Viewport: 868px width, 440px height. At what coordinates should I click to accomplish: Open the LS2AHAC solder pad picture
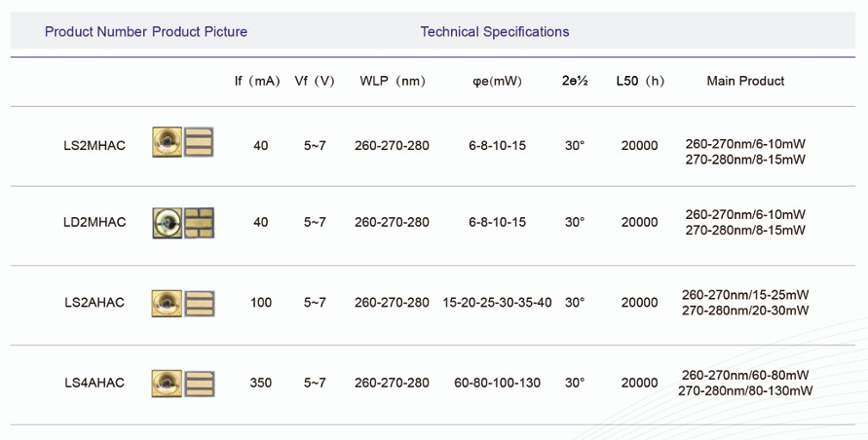click(x=200, y=303)
